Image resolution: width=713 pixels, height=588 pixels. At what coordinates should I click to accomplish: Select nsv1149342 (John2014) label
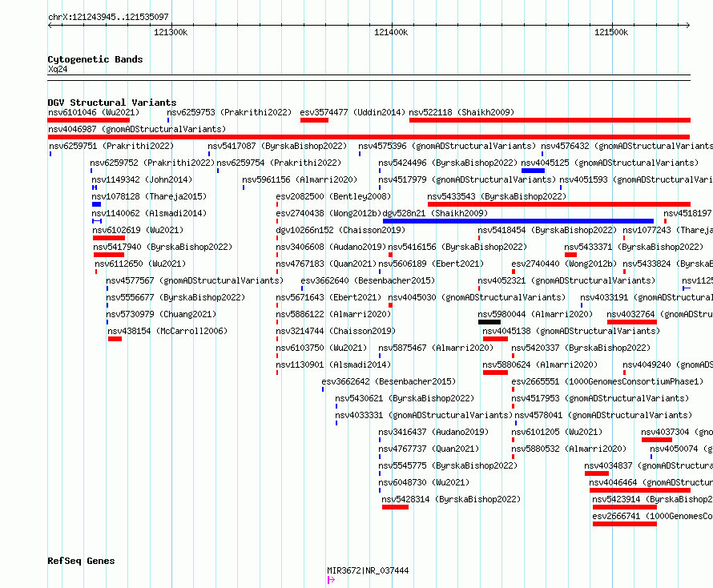coord(142,179)
